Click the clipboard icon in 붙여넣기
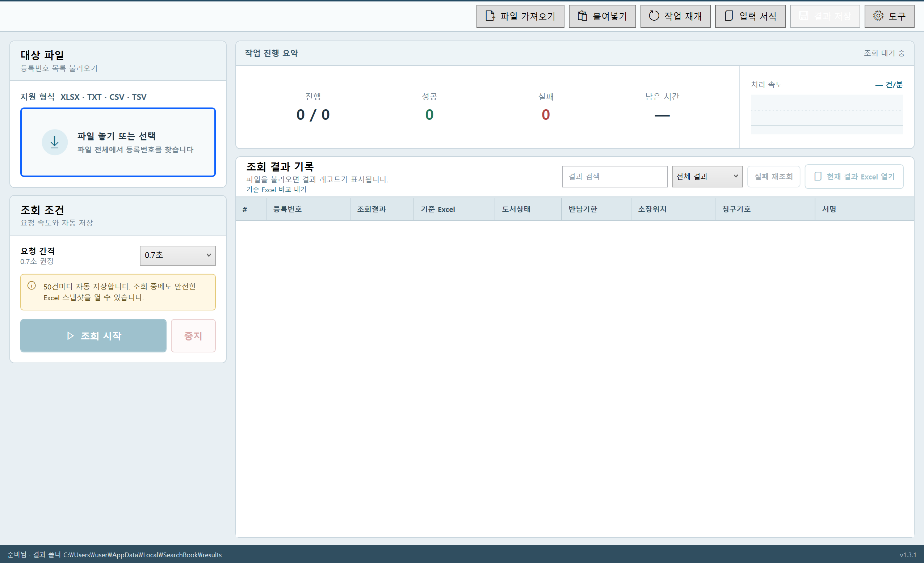 pos(582,16)
